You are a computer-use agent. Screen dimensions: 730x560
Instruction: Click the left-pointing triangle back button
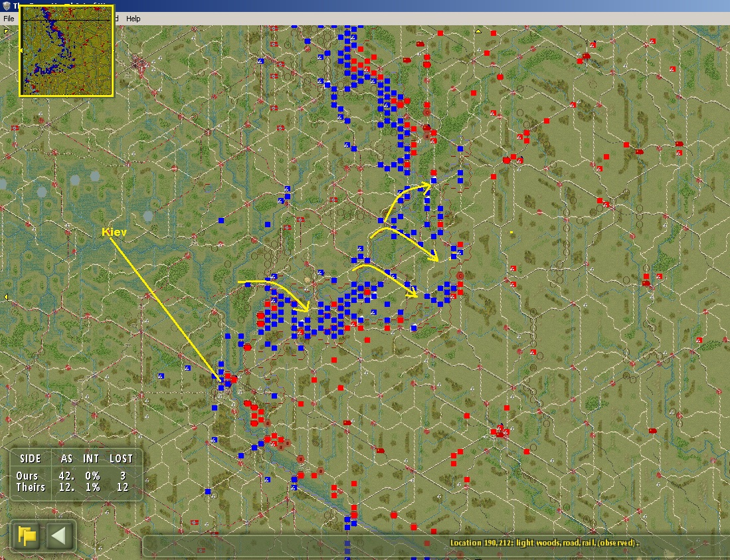pos(60,535)
